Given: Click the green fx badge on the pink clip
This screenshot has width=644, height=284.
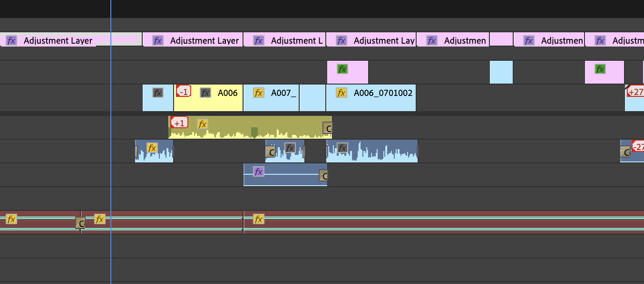Looking at the screenshot, I should tap(341, 69).
